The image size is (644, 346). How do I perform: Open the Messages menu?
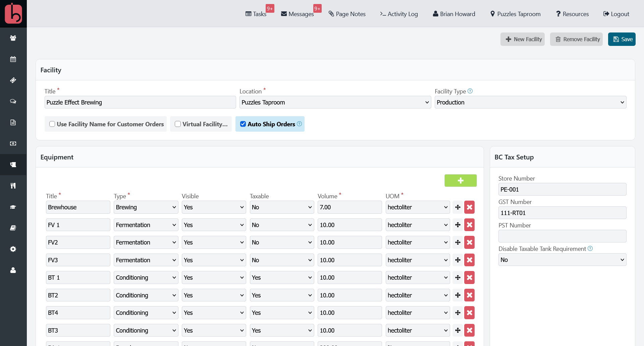click(298, 14)
